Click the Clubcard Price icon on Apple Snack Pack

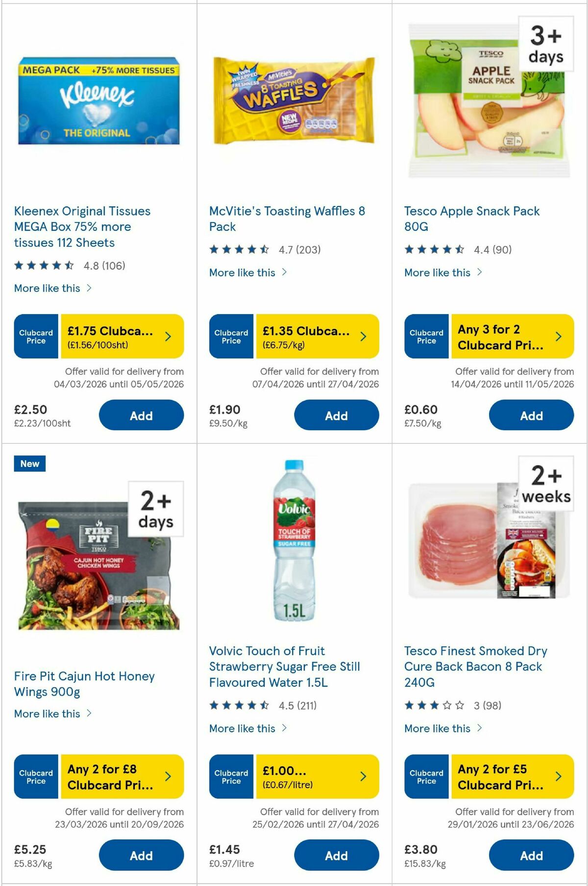coord(426,336)
